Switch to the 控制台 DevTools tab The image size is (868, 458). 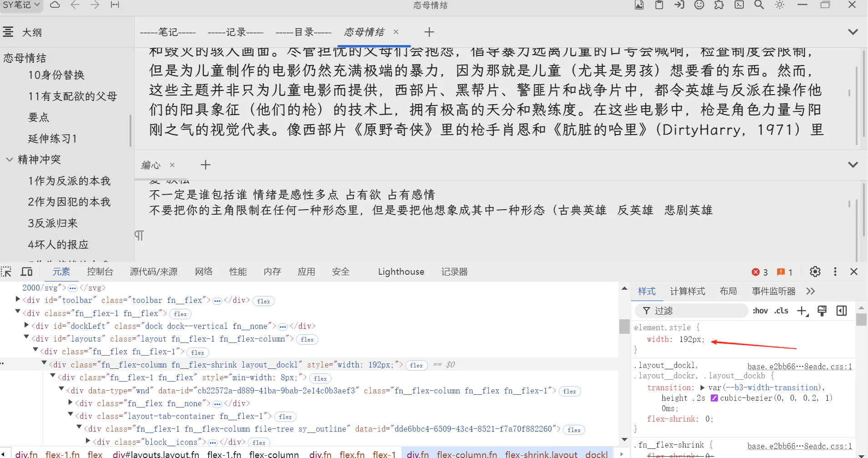click(x=100, y=272)
